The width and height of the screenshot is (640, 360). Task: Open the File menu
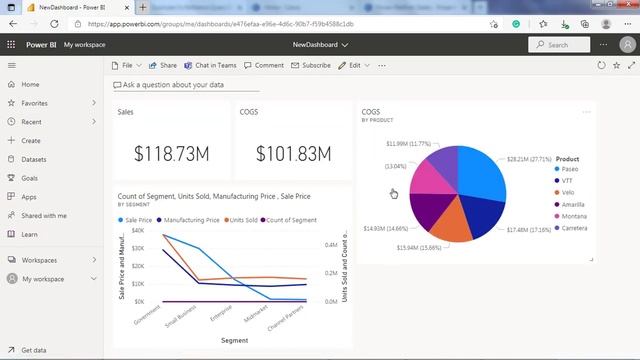point(127,65)
